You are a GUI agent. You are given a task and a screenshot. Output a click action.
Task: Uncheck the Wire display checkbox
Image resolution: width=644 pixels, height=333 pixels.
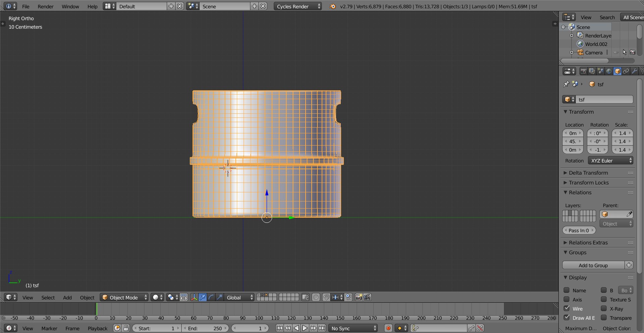(x=567, y=308)
